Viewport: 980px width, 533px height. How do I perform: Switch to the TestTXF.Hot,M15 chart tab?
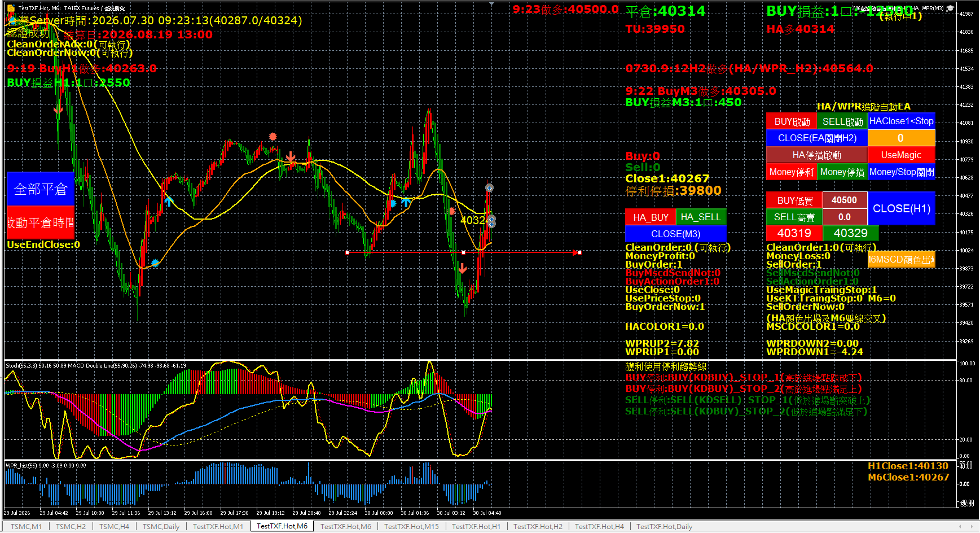(x=411, y=526)
